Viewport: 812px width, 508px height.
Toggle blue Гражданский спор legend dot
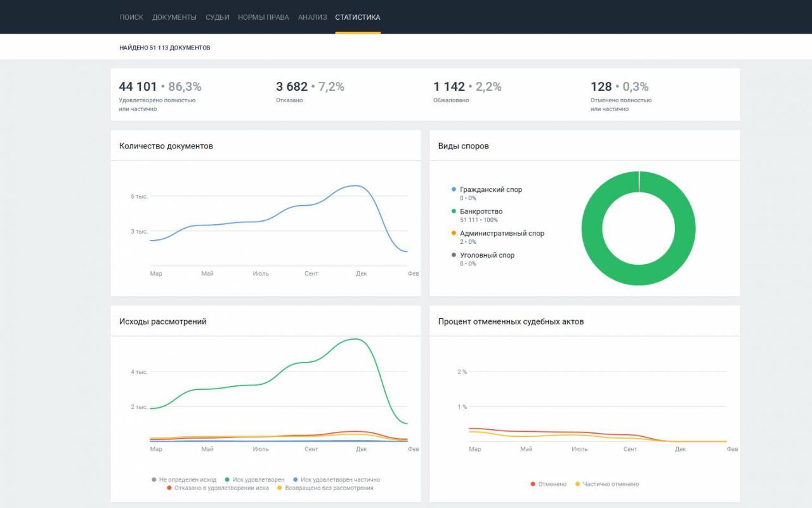pyautogui.click(x=454, y=189)
